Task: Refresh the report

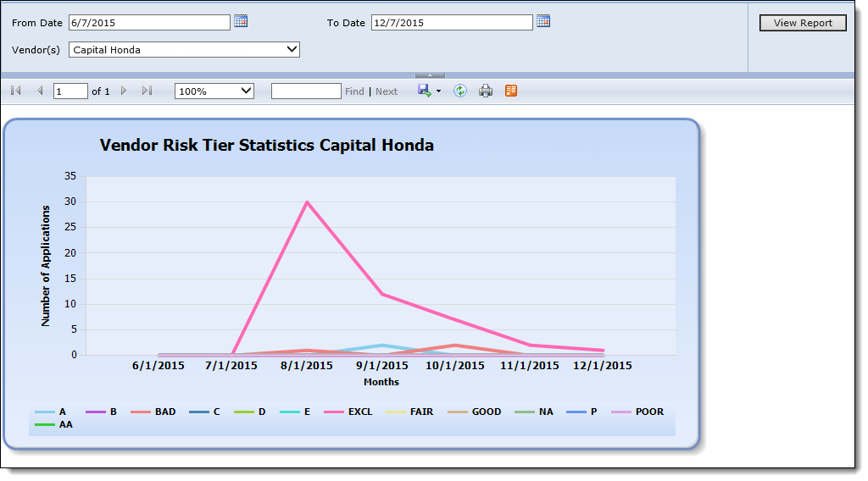Action: click(x=460, y=91)
